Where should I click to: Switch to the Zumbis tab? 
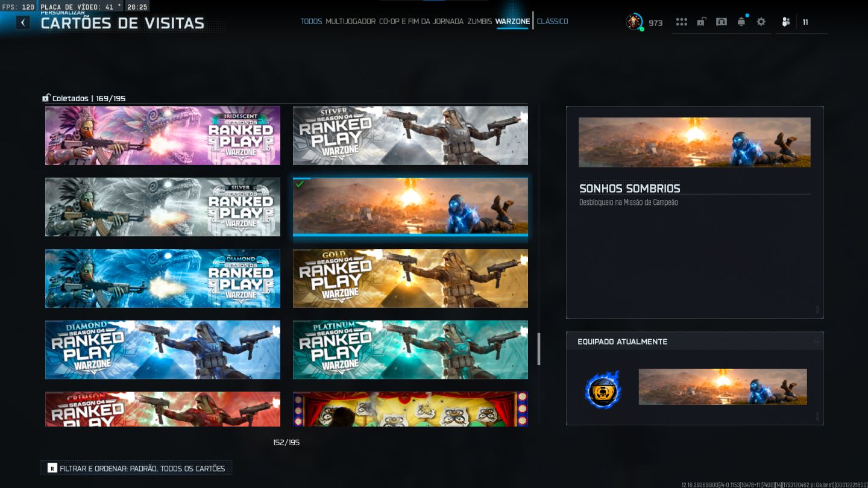click(x=480, y=21)
